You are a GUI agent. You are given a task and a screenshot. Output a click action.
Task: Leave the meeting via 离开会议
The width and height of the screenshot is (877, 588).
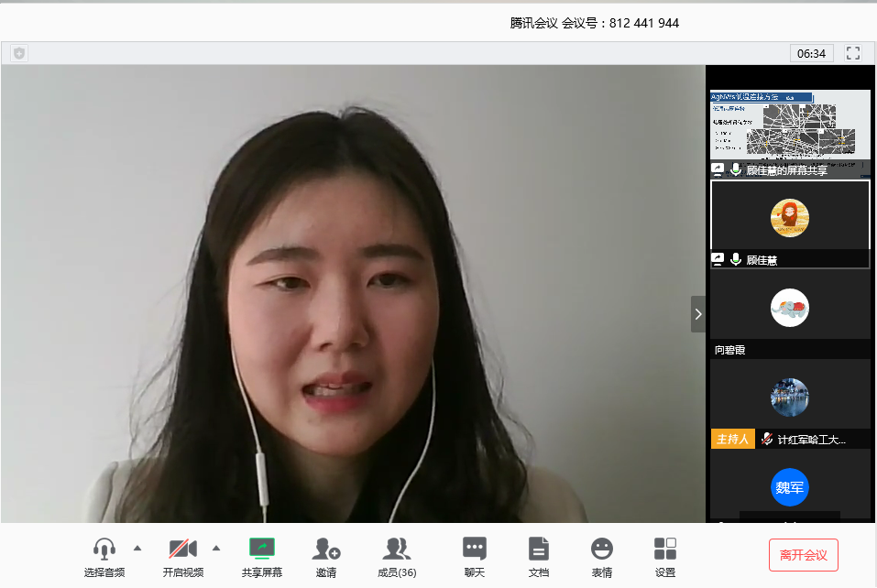click(804, 555)
